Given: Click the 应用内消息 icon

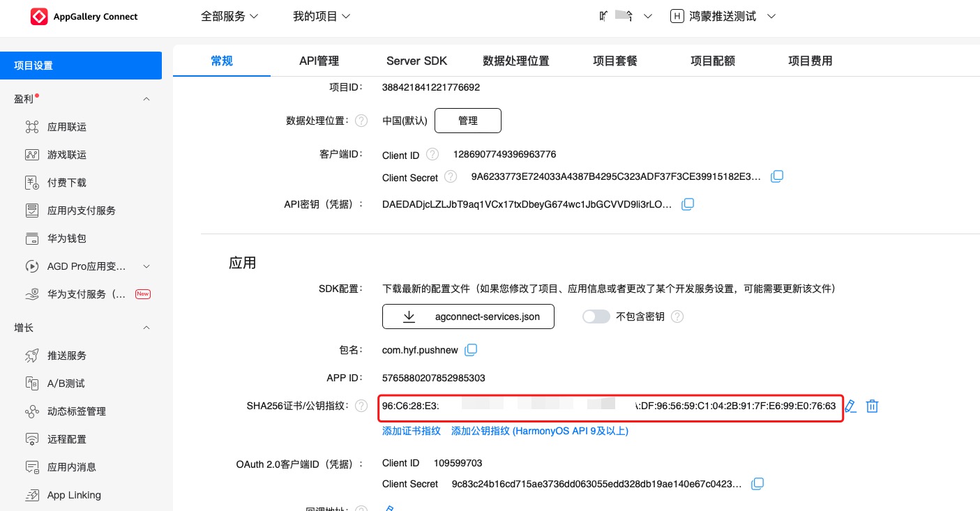Looking at the screenshot, I should tap(31, 467).
